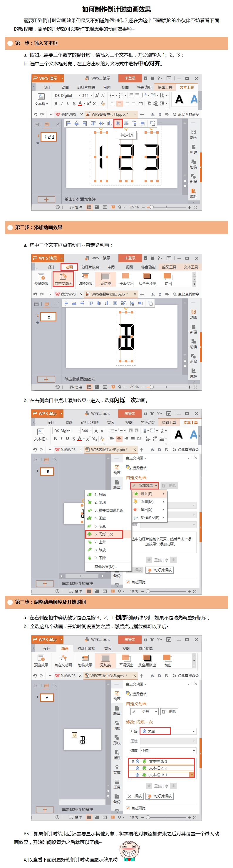Click superscript X² icon in step 1 ribbon

(x=89, y=103)
